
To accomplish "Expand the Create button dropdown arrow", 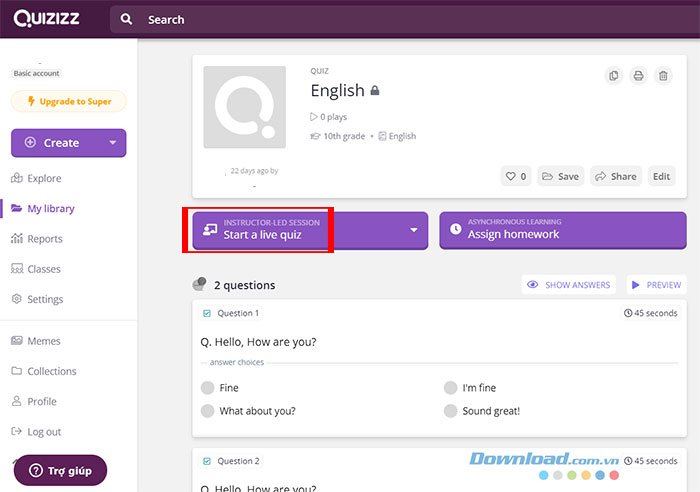I will click(x=113, y=143).
